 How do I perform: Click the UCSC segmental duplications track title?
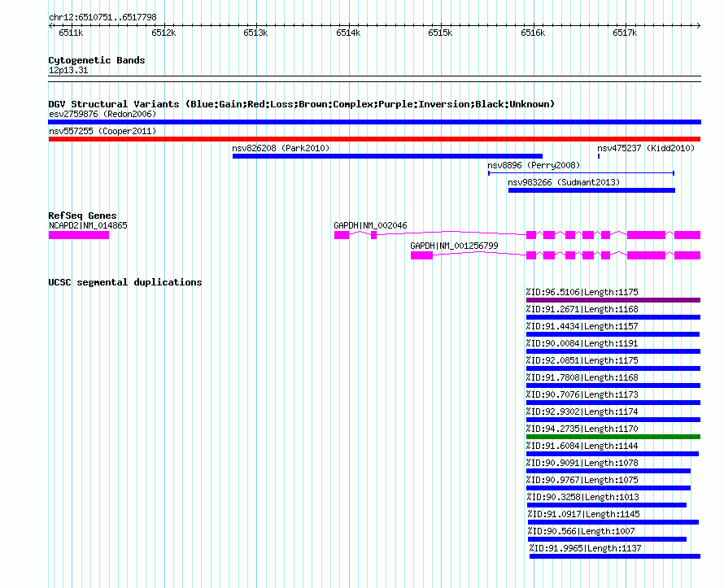pyautogui.click(x=125, y=282)
